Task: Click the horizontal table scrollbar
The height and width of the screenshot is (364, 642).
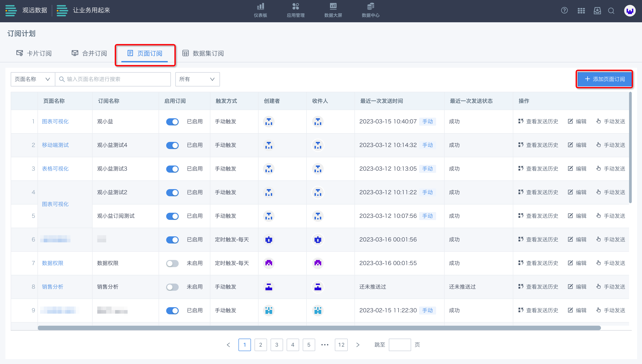Action: [x=319, y=328]
